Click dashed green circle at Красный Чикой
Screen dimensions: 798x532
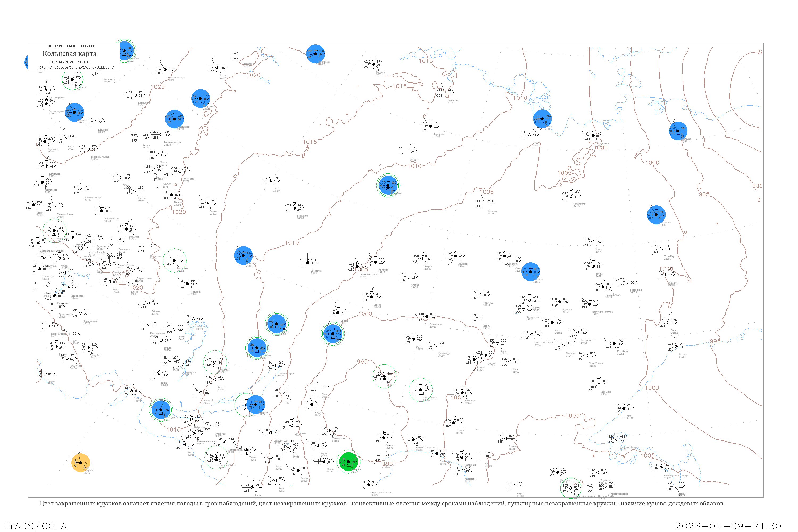pyautogui.click(x=216, y=457)
